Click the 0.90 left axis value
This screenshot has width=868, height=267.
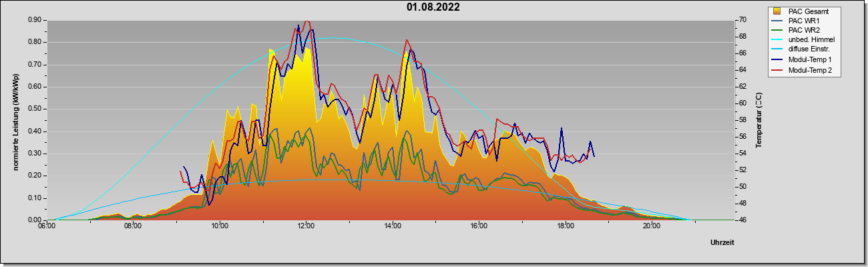[x=35, y=20]
